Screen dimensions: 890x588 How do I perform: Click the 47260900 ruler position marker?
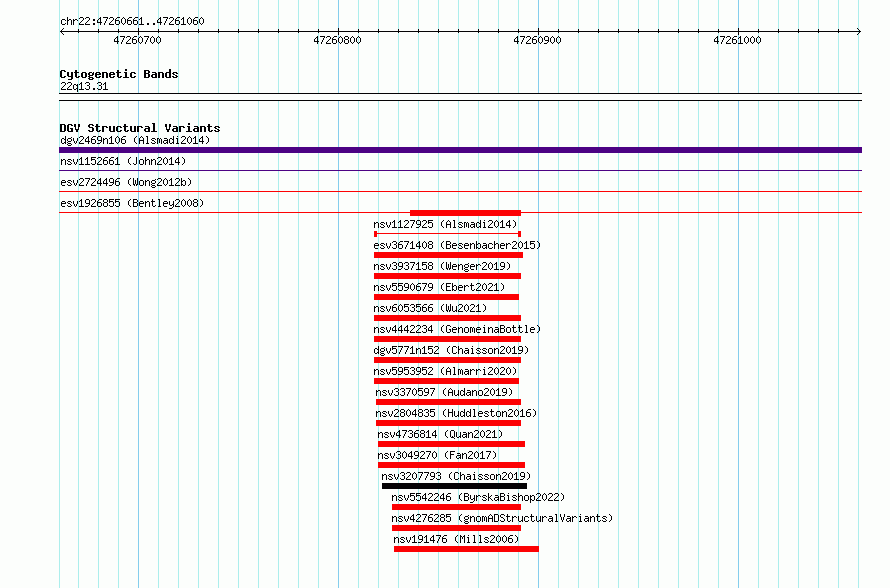537,40
